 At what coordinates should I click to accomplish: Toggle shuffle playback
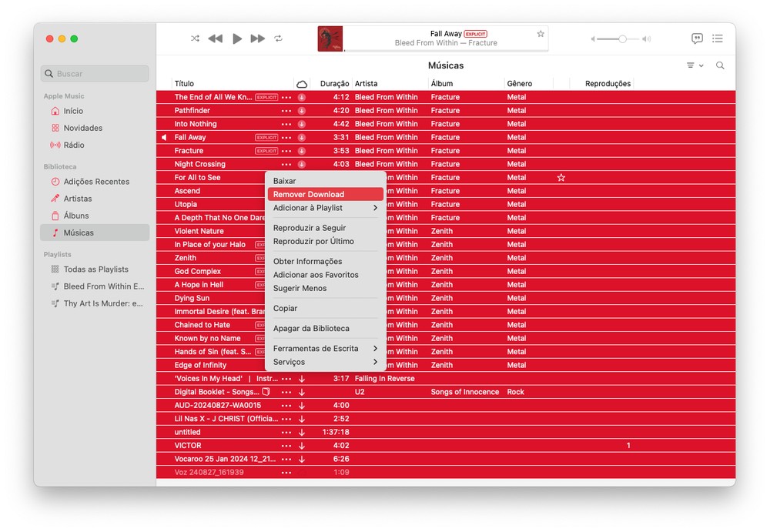(x=195, y=38)
